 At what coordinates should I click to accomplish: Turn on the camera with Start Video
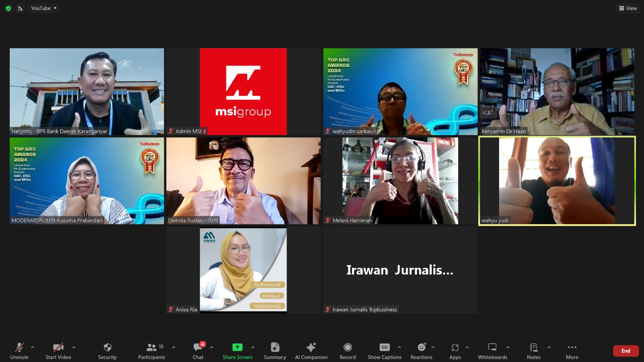58,351
